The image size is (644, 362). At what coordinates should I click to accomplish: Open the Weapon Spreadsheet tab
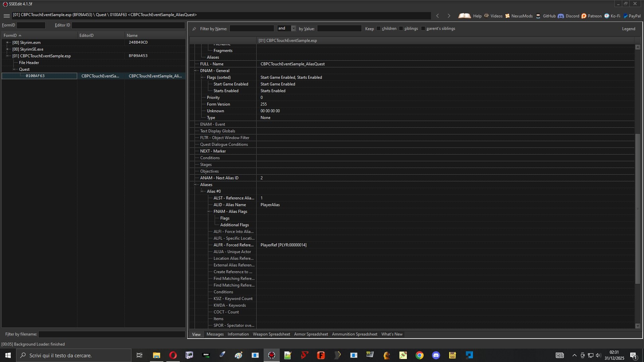point(271,334)
